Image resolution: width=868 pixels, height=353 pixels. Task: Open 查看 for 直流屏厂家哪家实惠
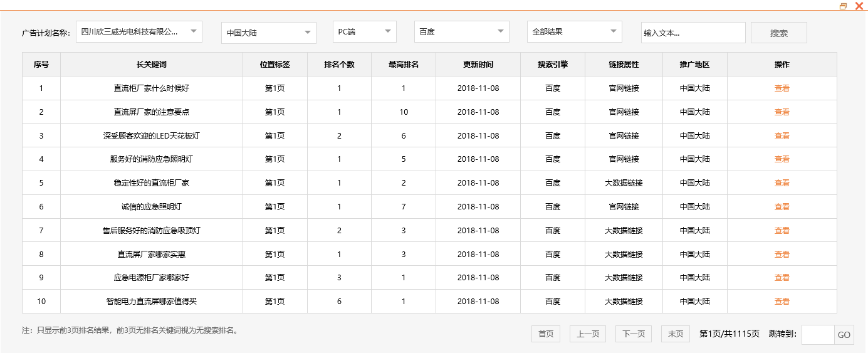click(x=782, y=255)
